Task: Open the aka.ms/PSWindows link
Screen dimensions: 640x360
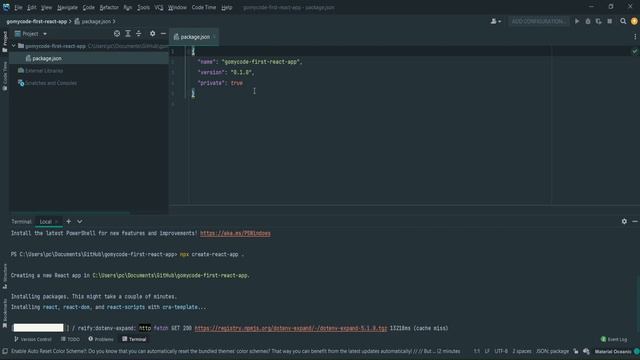Action: click(x=235, y=233)
